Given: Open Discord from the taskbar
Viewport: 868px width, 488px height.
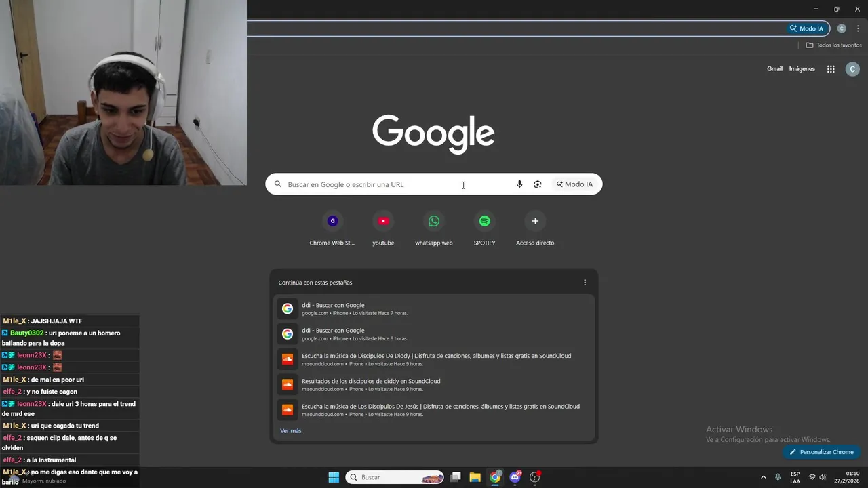Looking at the screenshot, I should (x=515, y=477).
